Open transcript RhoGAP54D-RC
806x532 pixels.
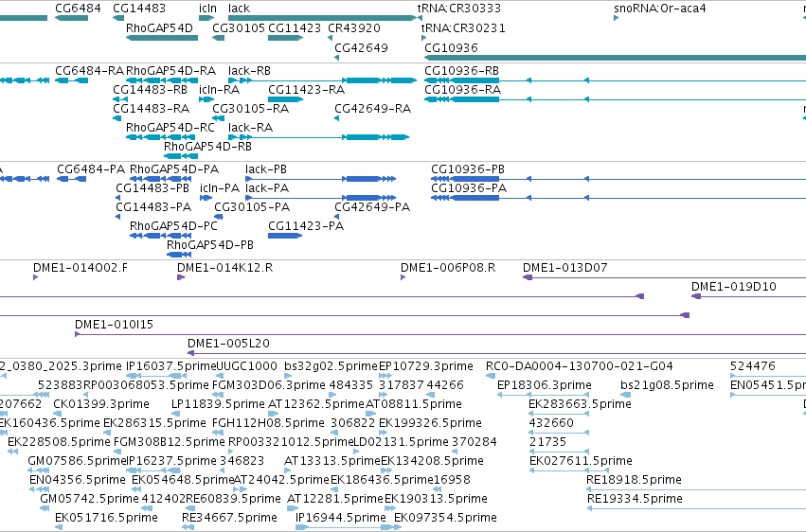tap(170, 128)
